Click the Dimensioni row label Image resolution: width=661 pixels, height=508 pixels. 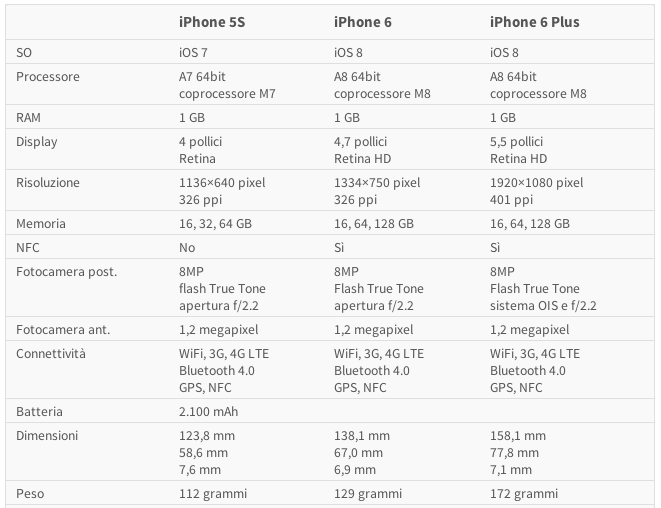point(47,435)
